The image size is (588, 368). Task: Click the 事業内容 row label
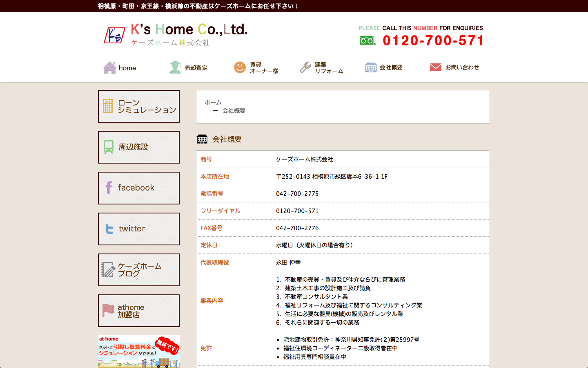pyautogui.click(x=212, y=301)
